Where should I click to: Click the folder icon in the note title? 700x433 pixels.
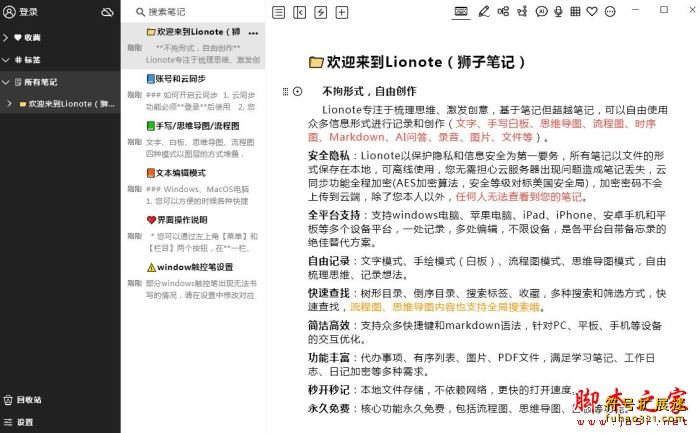pos(316,62)
